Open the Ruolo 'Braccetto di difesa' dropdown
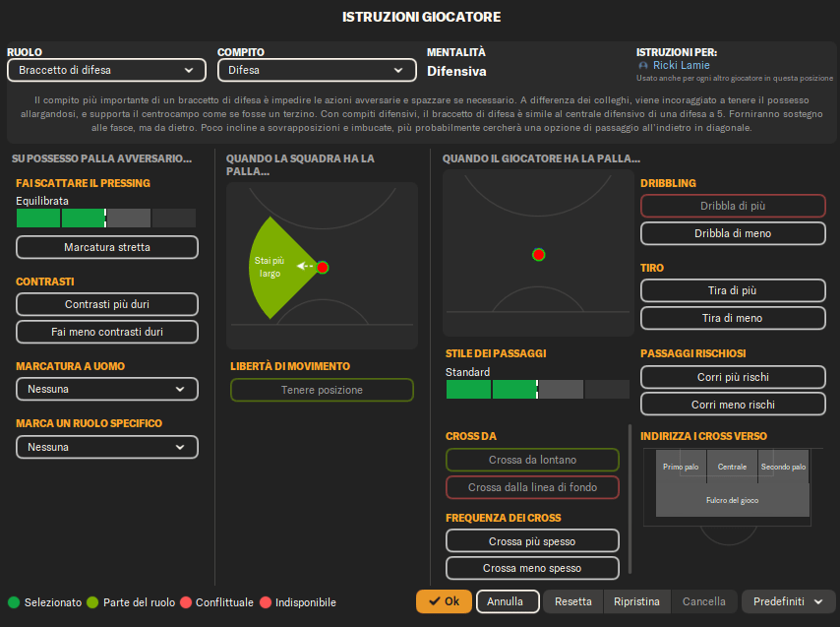This screenshot has width=840, height=627. [106, 70]
